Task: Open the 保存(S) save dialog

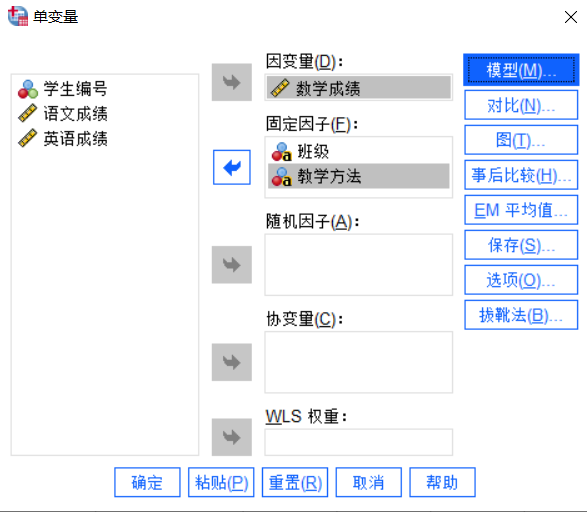Action: point(521,245)
